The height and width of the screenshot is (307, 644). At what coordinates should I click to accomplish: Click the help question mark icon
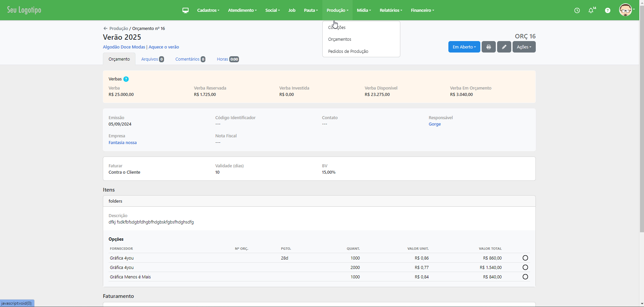607,10
